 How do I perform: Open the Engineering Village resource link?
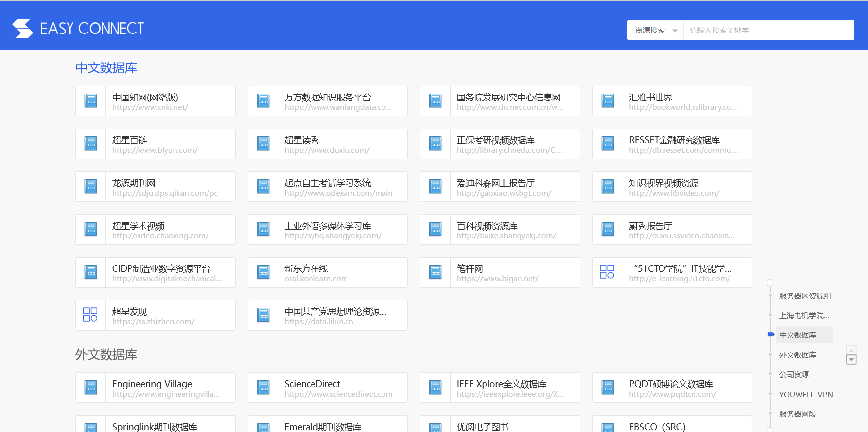[x=155, y=388]
